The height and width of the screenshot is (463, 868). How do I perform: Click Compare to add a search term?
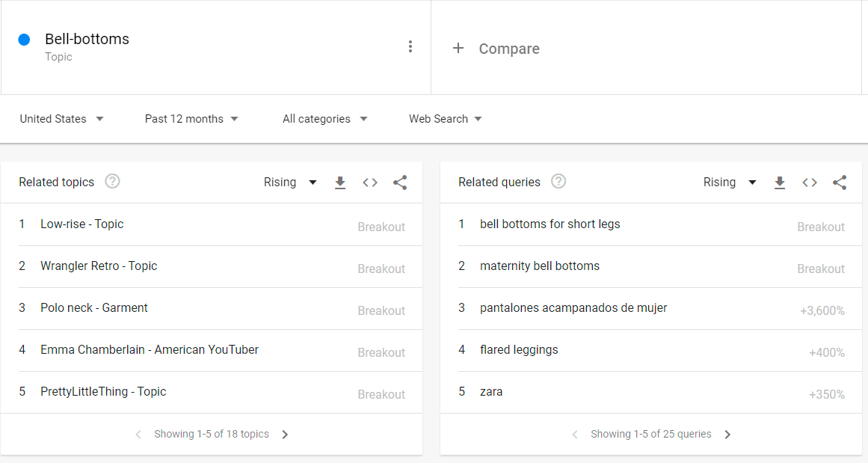click(496, 49)
